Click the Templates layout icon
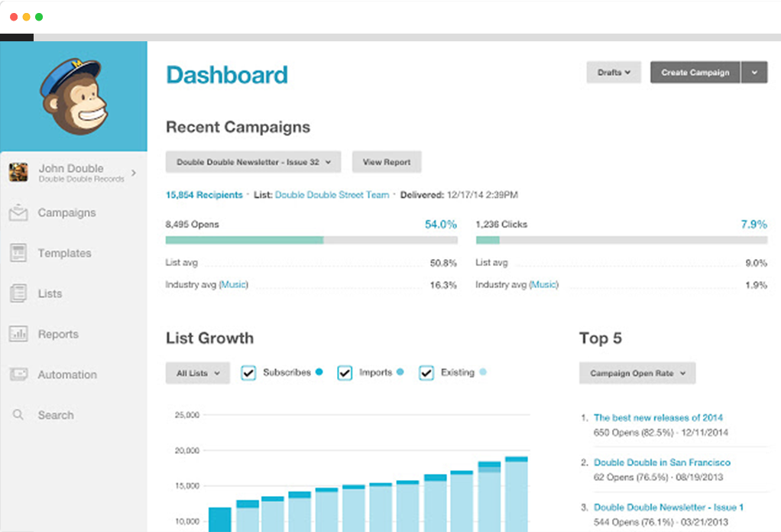 pyautogui.click(x=18, y=253)
